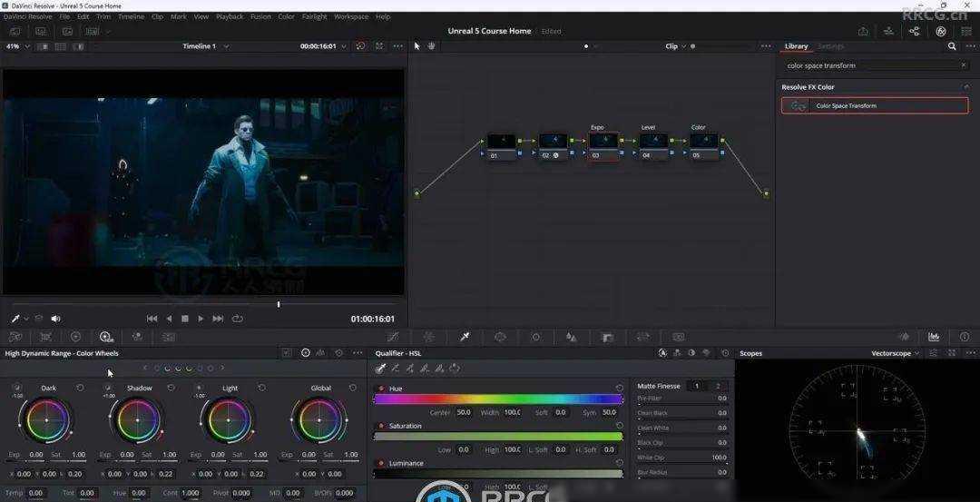Image resolution: width=980 pixels, height=502 pixels.
Task: Open the node editor three-dot menu
Action: (x=766, y=46)
